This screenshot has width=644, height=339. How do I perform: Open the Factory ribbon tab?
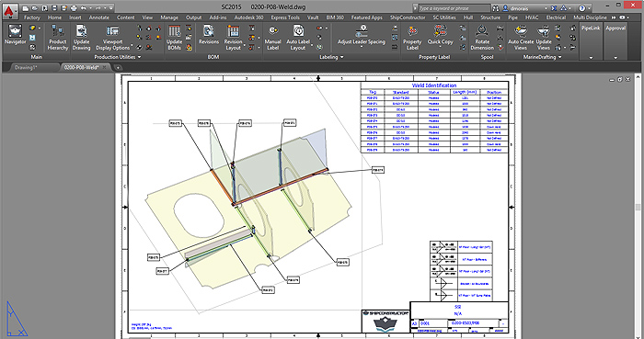click(x=31, y=17)
